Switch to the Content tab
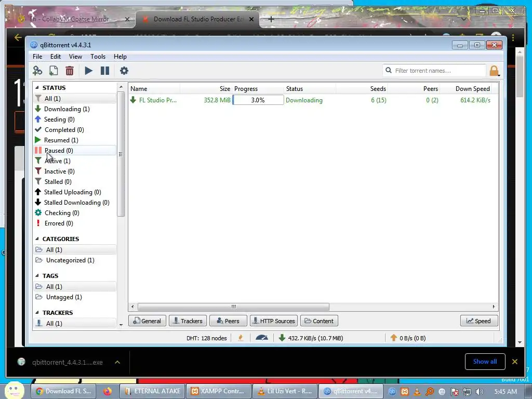The height and width of the screenshot is (399, 532). point(319,321)
